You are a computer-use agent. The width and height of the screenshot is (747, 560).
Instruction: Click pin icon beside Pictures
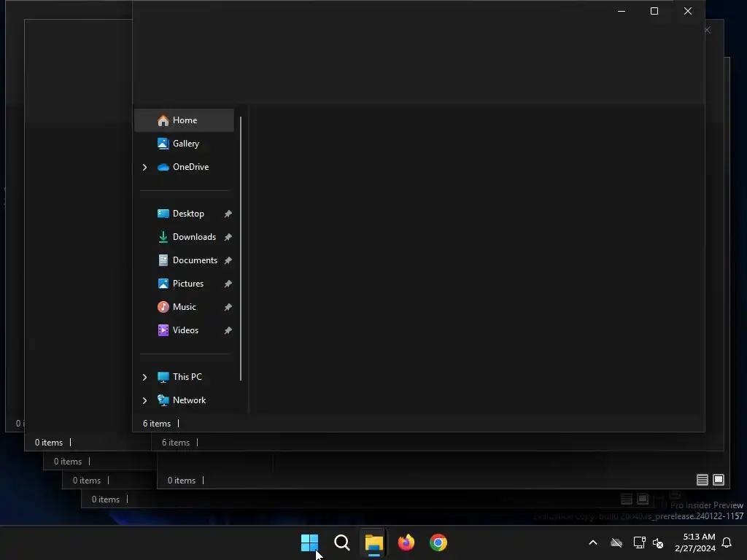pos(228,284)
